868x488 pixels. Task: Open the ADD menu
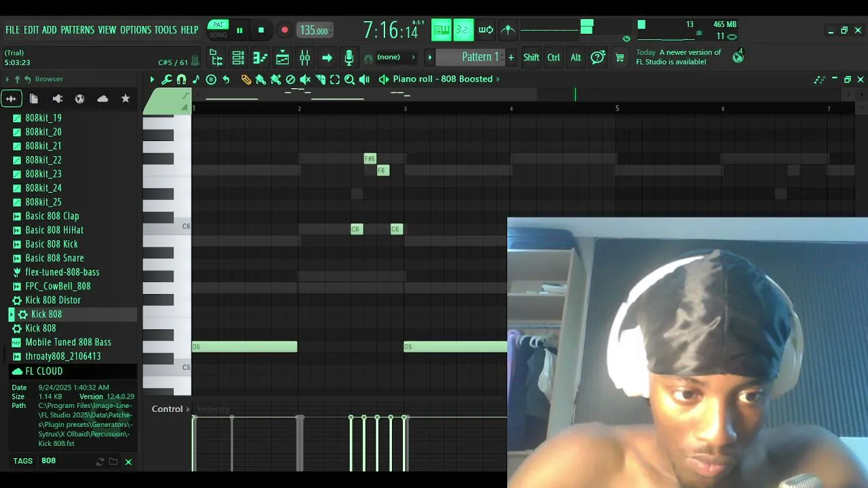coord(50,30)
